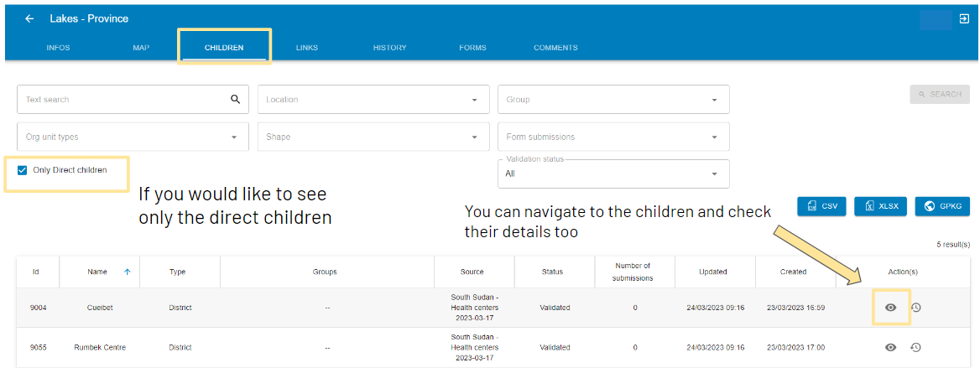Open history icon for Rumbek Centre row
The height and width of the screenshot is (373, 980).
[x=915, y=347]
